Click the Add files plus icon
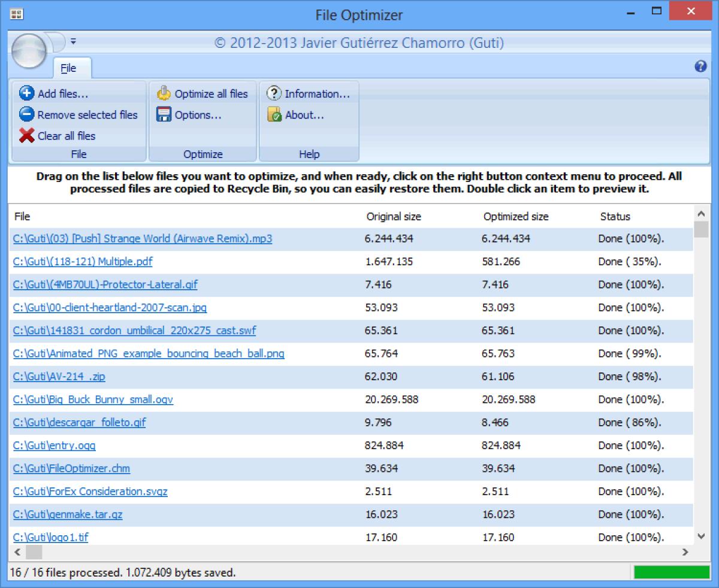The image size is (719, 588). click(27, 93)
